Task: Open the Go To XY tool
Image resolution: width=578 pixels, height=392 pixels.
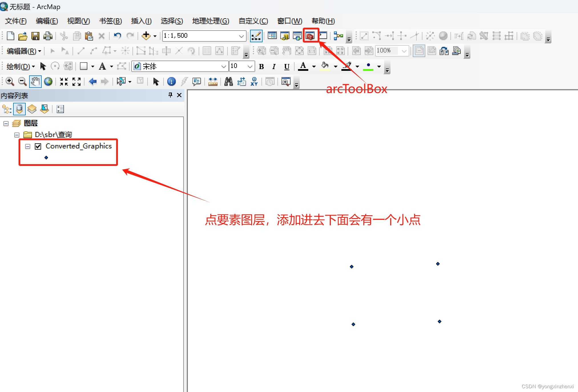Action: [254, 82]
